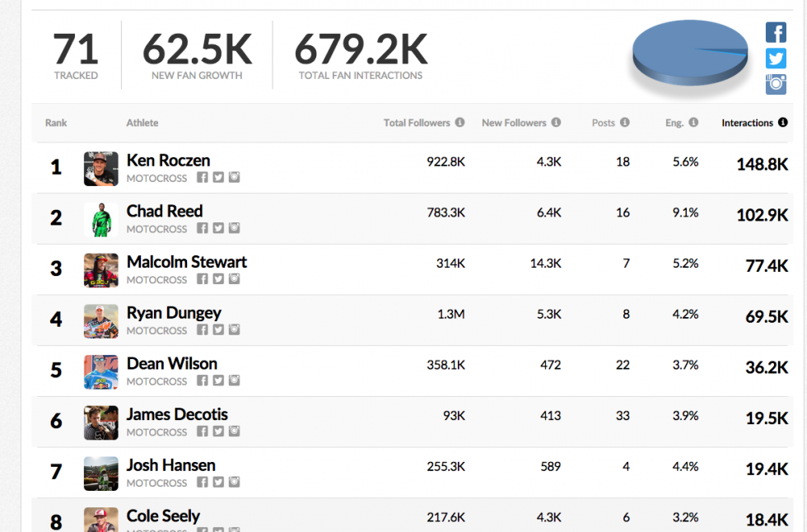The height and width of the screenshot is (532, 807).
Task: Open Cole Seely's athlete name link
Action: [163, 516]
